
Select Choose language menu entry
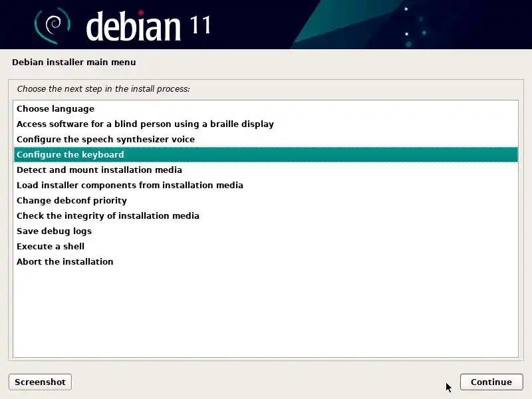[265, 108]
